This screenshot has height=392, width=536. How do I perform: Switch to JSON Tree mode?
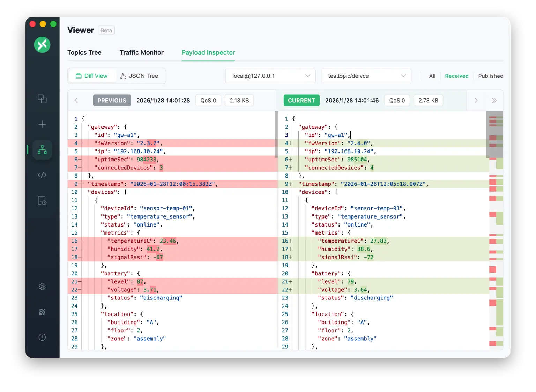click(x=140, y=76)
